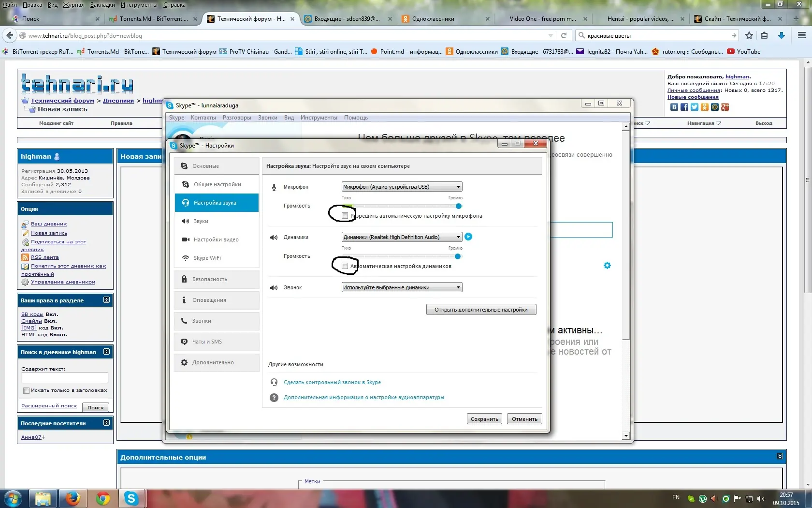Image resolution: width=812 pixels, height=508 pixels.
Task: Click the Поиск button in diary search
Action: (x=96, y=407)
